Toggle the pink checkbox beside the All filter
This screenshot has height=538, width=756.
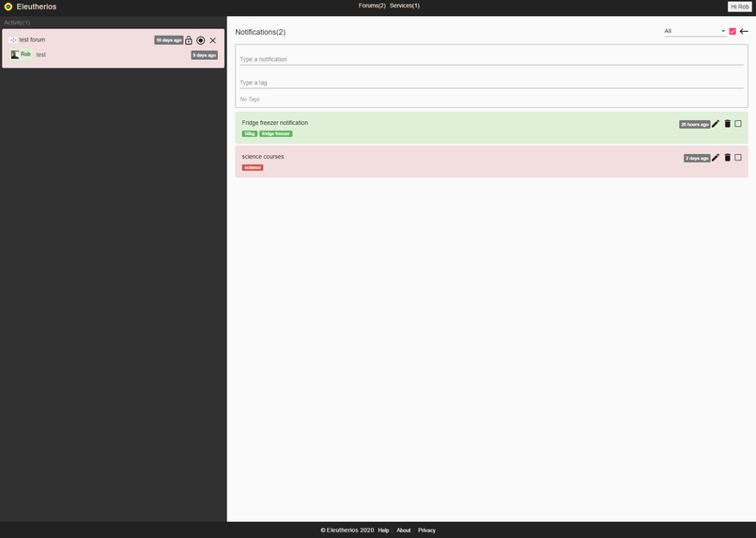733,31
